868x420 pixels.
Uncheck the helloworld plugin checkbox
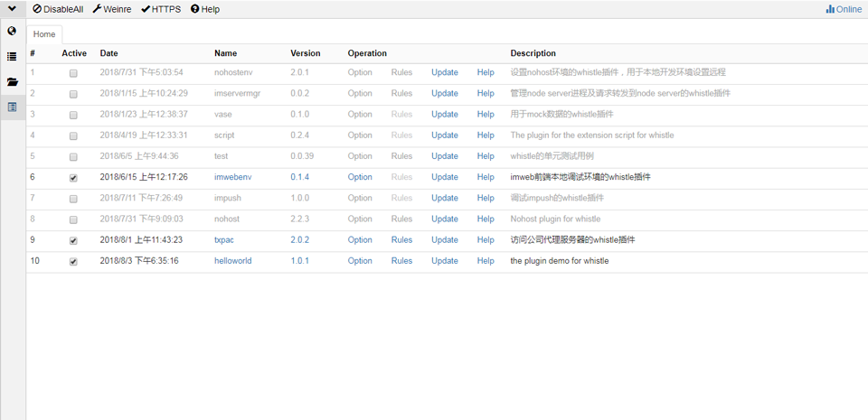[x=73, y=262]
